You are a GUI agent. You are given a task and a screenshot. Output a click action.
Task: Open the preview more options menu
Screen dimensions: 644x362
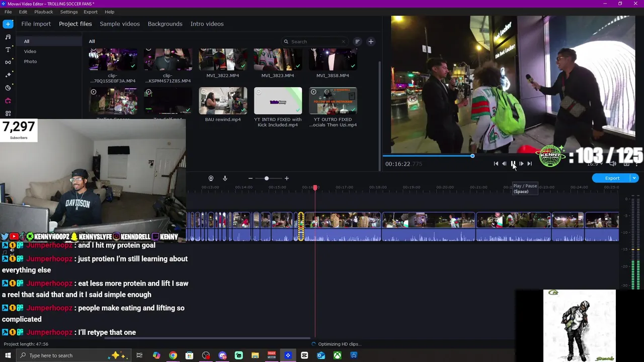[x=636, y=164]
